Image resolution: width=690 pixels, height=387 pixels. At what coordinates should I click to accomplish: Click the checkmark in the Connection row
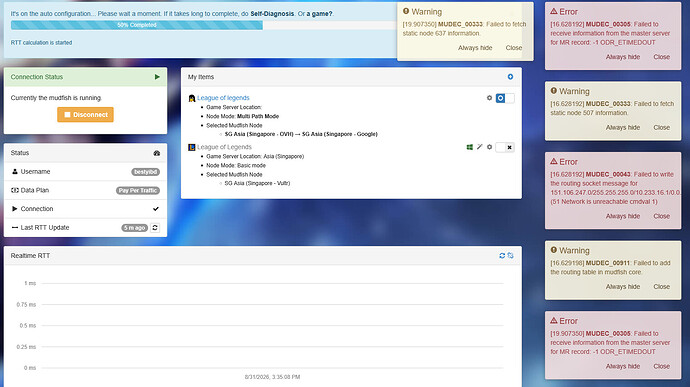tap(156, 209)
